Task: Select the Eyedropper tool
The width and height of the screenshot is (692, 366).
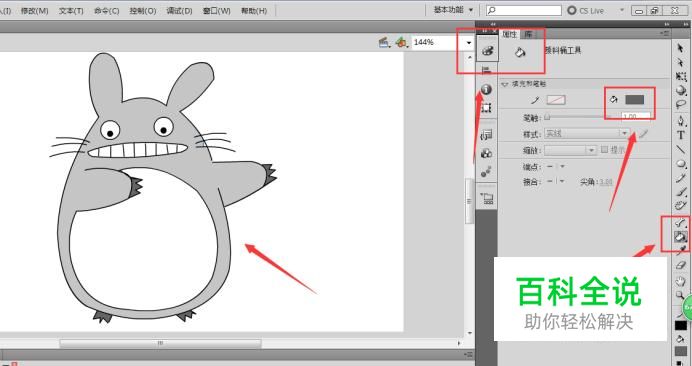Action: (681, 251)
